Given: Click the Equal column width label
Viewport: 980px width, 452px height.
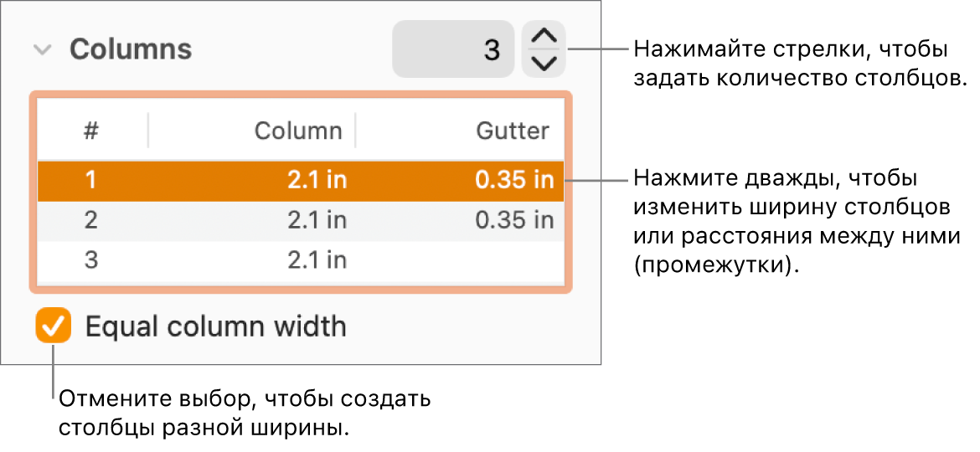Looking at the screenshot, I should click(216, 326).
